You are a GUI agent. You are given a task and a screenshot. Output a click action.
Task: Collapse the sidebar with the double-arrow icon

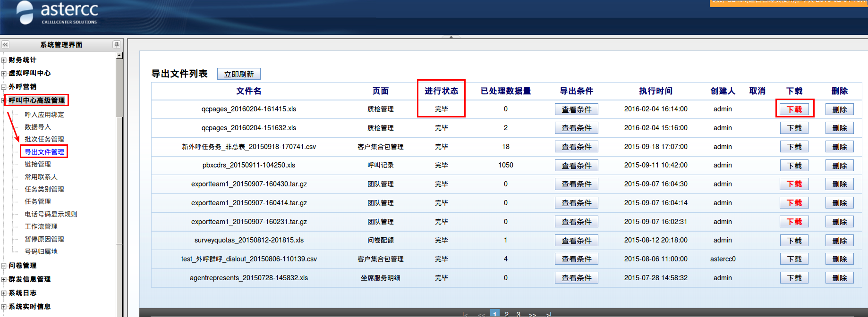pos(5,44)
